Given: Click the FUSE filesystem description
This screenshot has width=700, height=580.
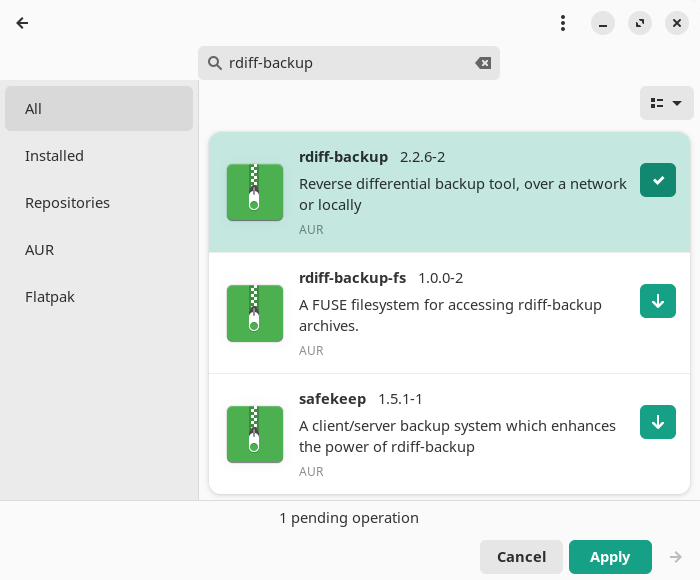Looking at the screenshot, I should tap(450, 315).
